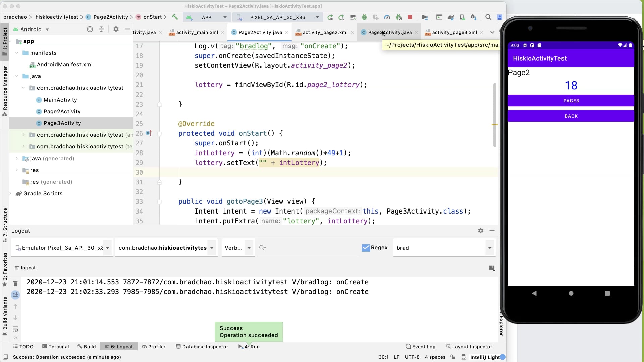Open Logcat settings gear icon
This screenshot has height=362, width=644.
pyautogui.click(x=481, y=231)
